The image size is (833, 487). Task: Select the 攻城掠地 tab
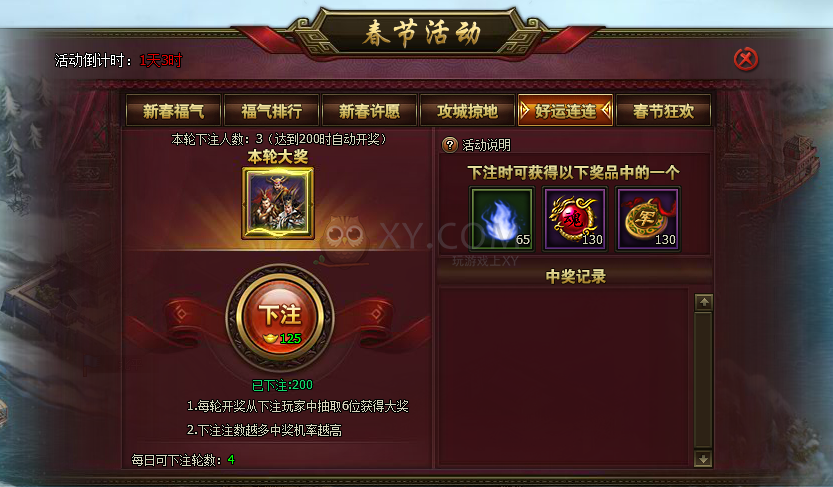(468, 111)
